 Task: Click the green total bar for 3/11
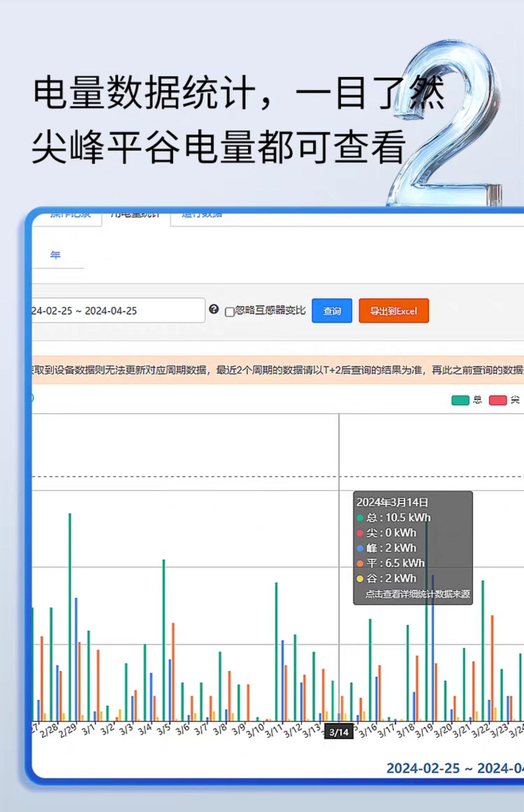[276, 652]
